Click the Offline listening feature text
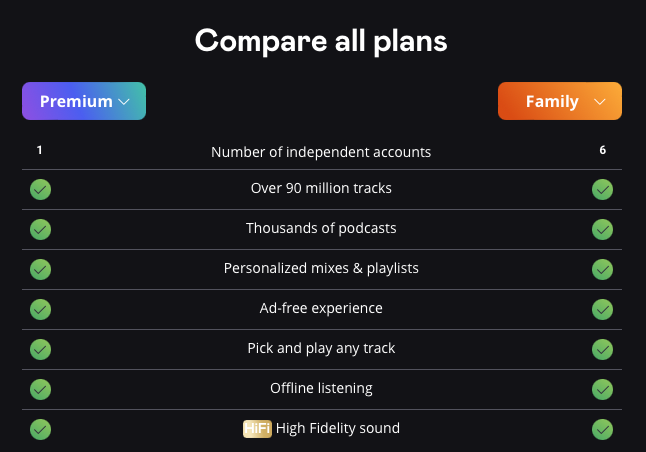The height and width of the screenshot is (452, 646). tap(321, 388)
